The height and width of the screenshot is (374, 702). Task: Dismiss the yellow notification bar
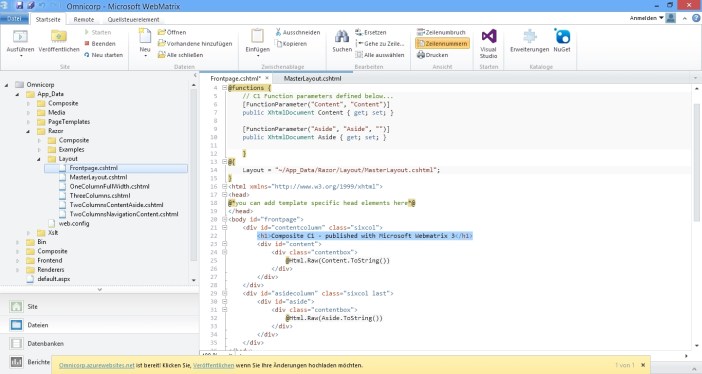coord(643,365)
